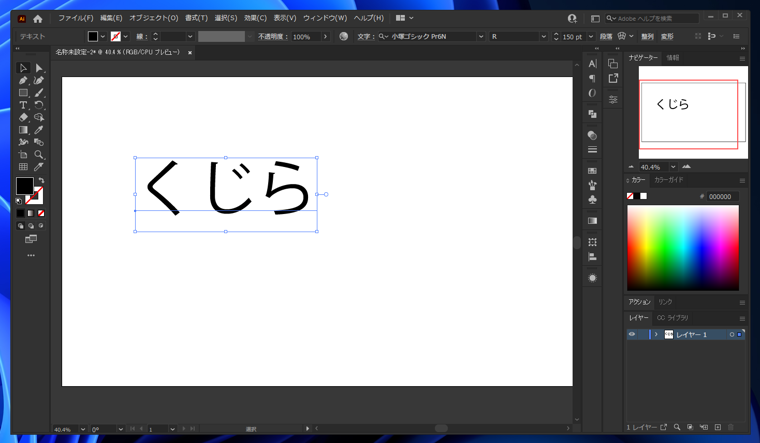Open the OpenType panel icon

tap(592, 93)
